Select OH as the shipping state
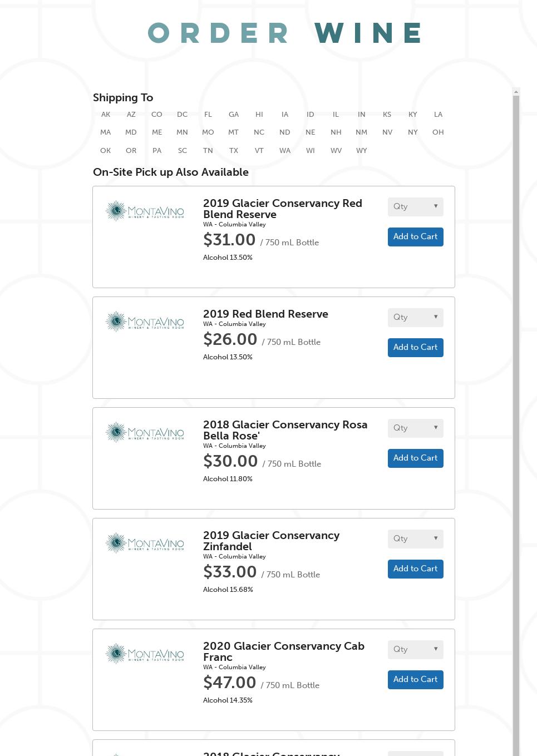This screenshot has height=756, width=537. (438, 132)
